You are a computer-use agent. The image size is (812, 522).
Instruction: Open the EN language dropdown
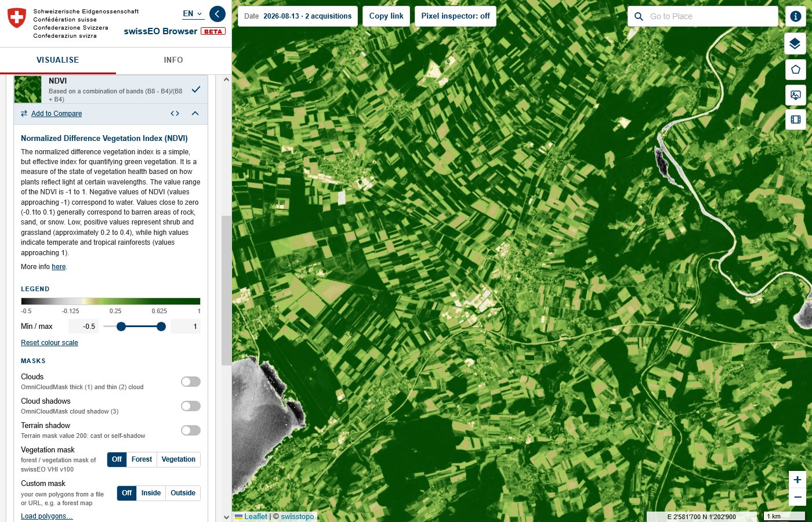[193, 14]
